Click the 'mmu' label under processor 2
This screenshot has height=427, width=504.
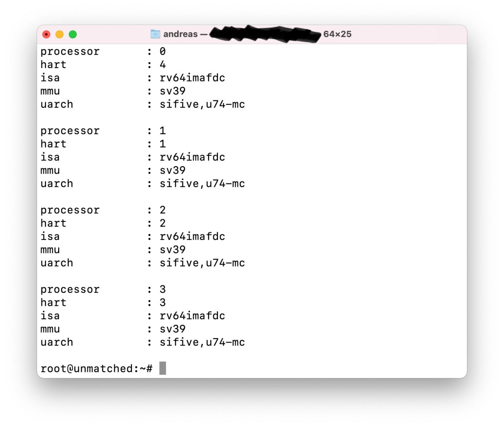[50, 250]
